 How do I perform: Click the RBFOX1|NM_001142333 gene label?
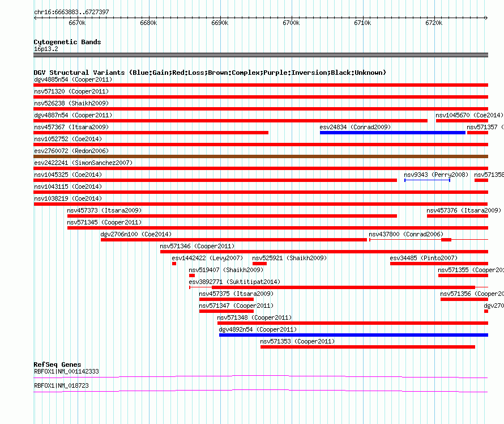tap(66, 371)
